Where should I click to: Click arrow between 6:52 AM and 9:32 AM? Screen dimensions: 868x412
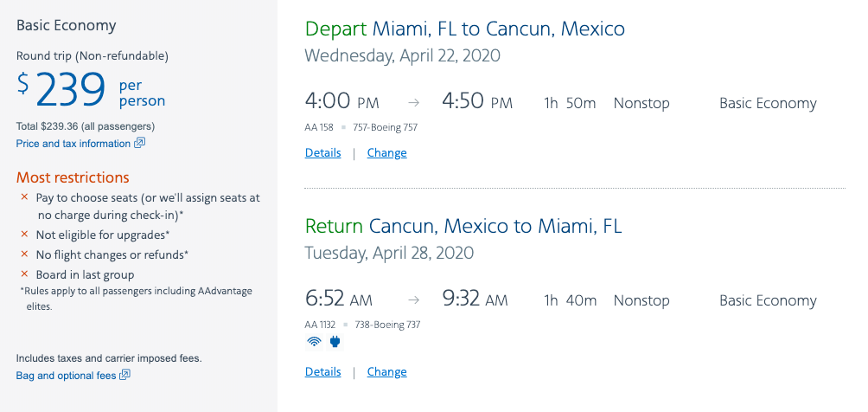[x=413, y=301]
